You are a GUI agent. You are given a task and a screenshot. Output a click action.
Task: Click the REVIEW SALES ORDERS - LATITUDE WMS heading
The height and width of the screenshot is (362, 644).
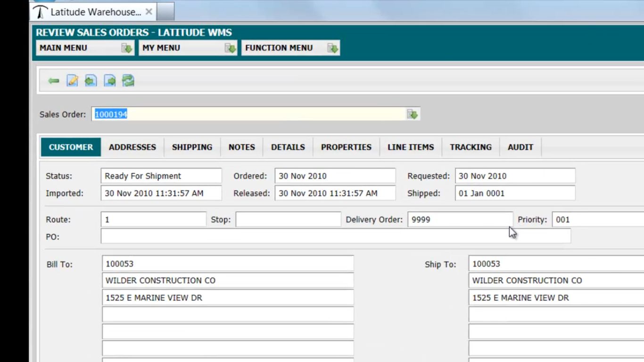[x=134, y=33]
